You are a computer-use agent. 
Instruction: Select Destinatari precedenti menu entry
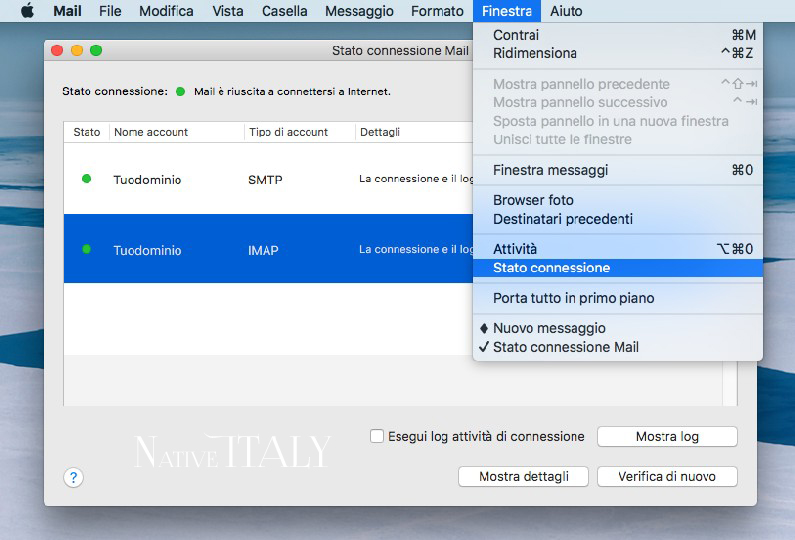(618, 219)
